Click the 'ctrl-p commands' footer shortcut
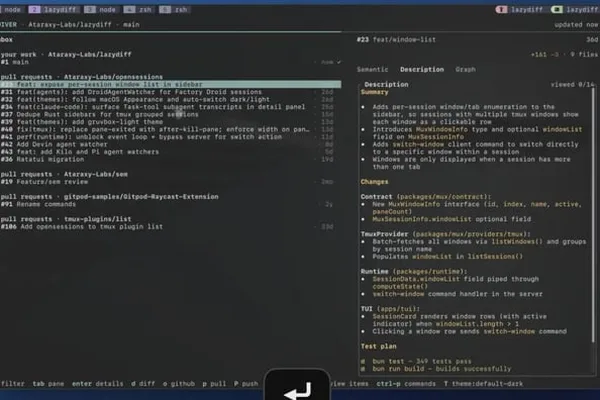 (406, 384)
